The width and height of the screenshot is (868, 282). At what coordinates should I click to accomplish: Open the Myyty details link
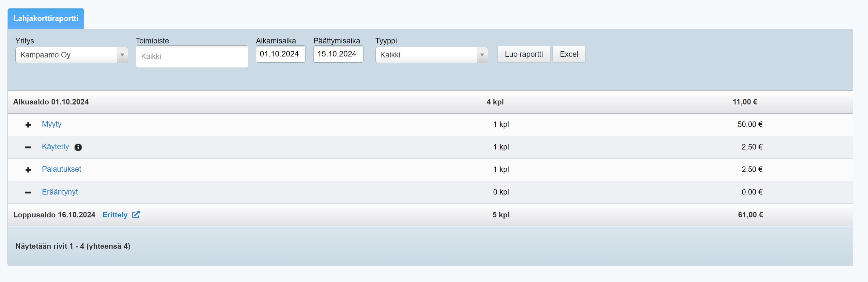(52, 124)
